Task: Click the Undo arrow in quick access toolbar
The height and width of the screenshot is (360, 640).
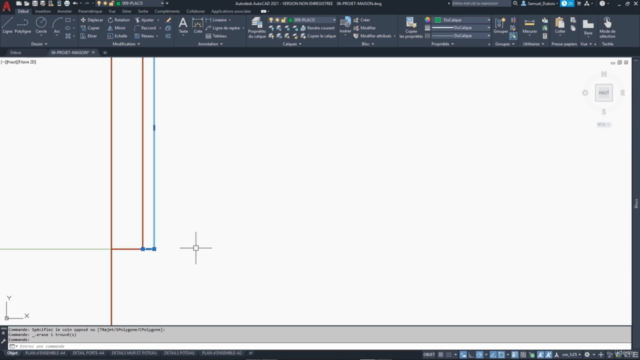Action: [75, 3]
